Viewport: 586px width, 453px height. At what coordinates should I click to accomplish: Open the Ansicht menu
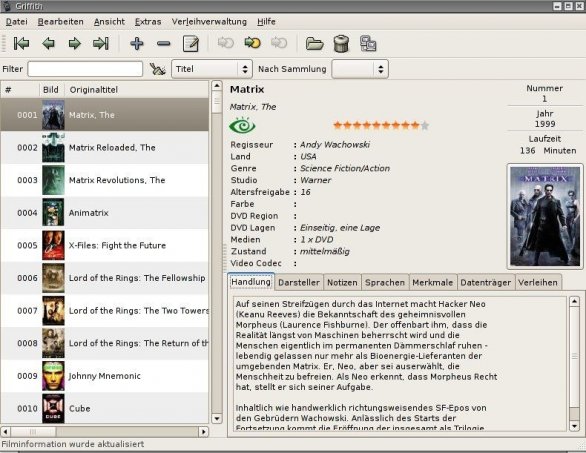(109, 22)
